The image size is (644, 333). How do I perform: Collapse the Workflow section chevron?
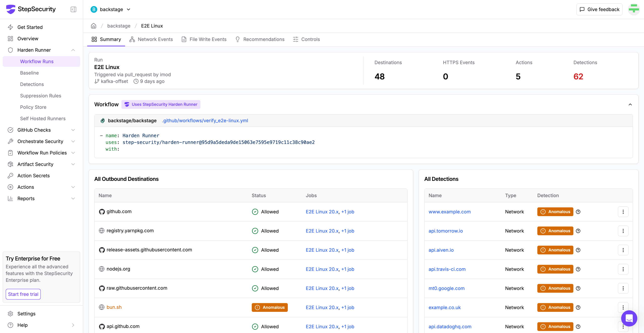click(x=630, y=104)
